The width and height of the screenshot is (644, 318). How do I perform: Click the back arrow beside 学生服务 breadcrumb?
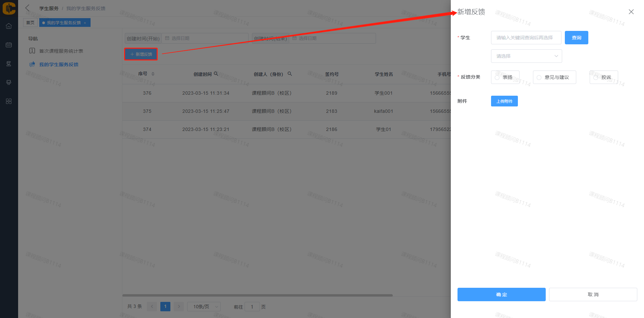(x=28, y=8)
